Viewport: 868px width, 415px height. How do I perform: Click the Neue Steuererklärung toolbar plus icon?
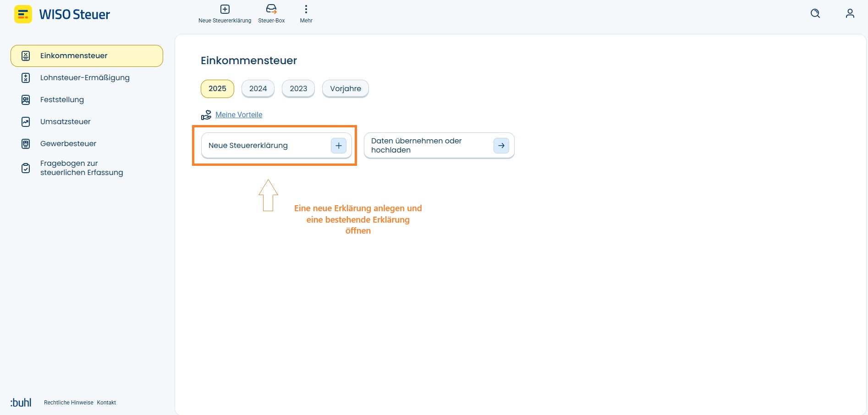(225, 9)
